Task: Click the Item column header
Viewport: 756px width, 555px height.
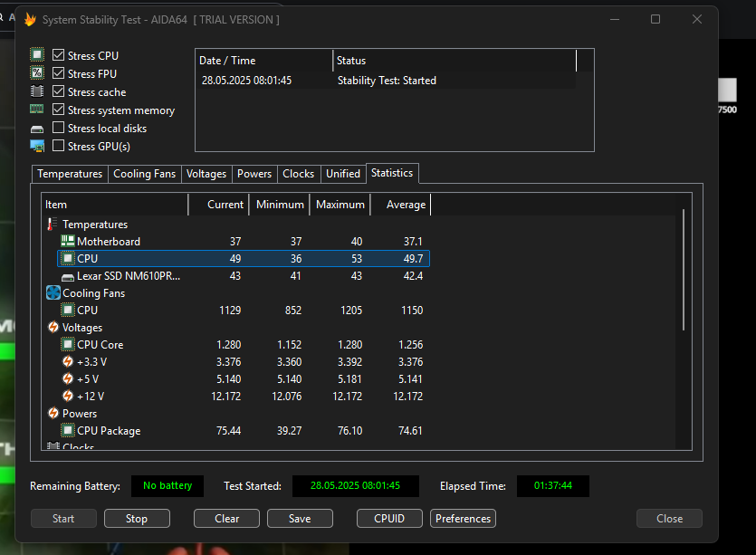Action: point(115,205)
